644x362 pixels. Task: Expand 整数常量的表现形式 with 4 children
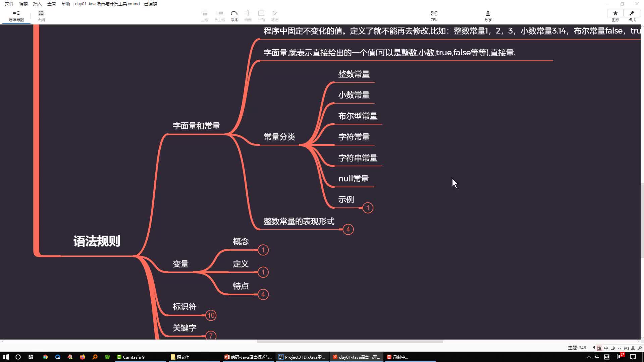[348, 229]
